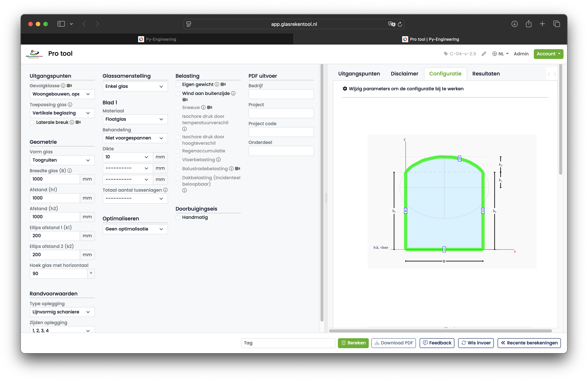Click pencil edit icon next to version tag
Viewport: 588px width, 381px height.
click(x=484, y=54)
